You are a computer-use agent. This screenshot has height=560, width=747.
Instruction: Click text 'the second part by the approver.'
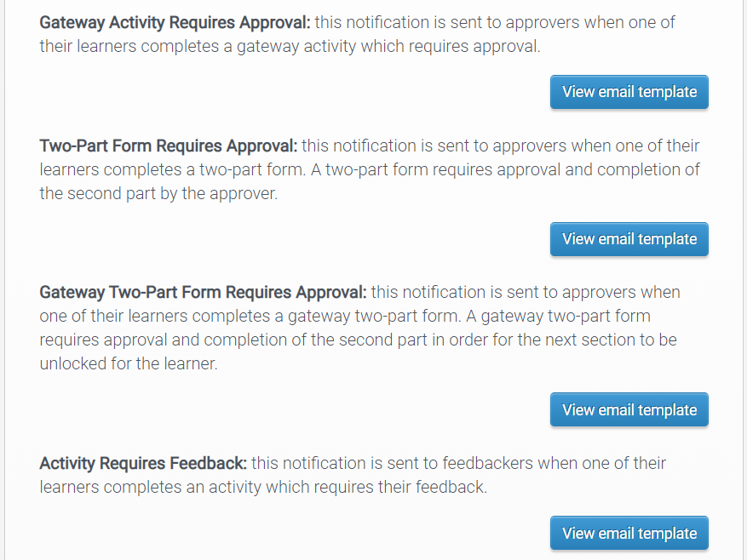point(158,193)
